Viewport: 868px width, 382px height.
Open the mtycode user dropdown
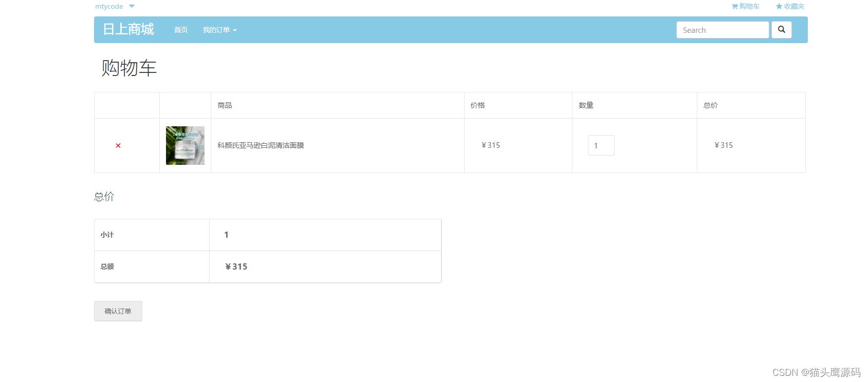(115, 6)
